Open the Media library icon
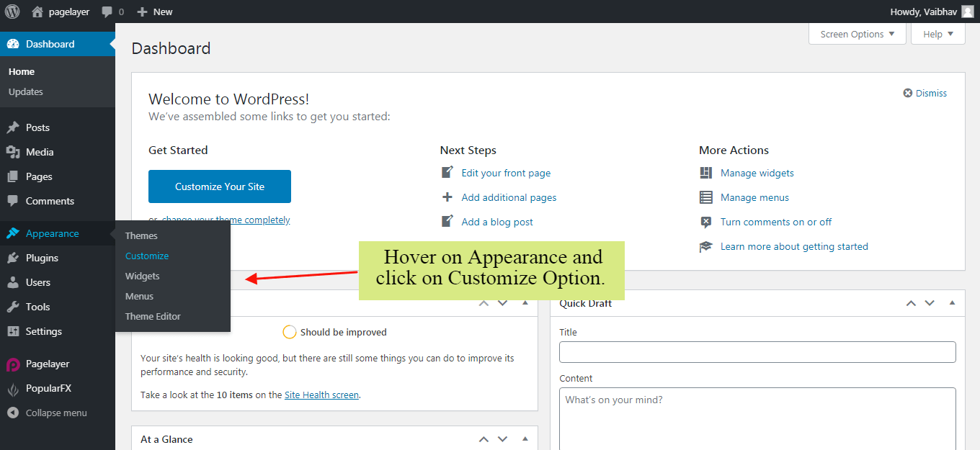 tap(13, 152)
